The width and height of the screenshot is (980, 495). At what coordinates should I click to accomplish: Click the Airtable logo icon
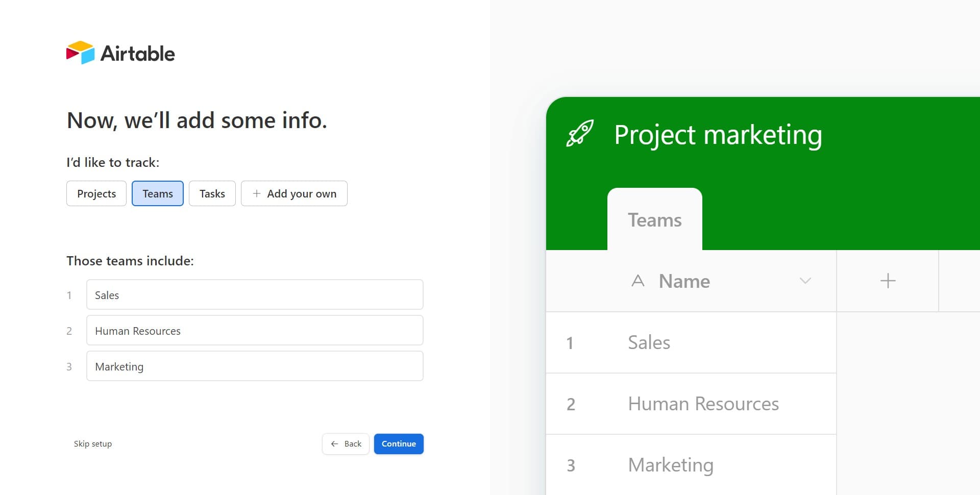[x=80, y=53]
